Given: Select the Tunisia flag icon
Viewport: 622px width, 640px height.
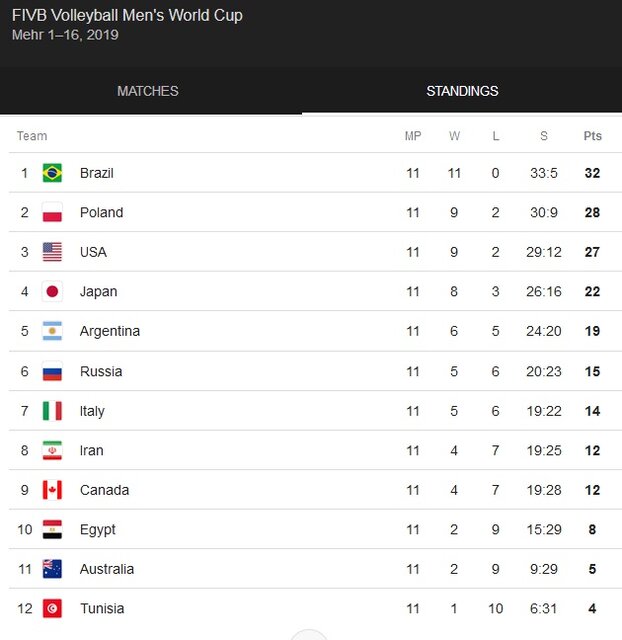Looking at the screenshot, I should (x=52, y=609).
